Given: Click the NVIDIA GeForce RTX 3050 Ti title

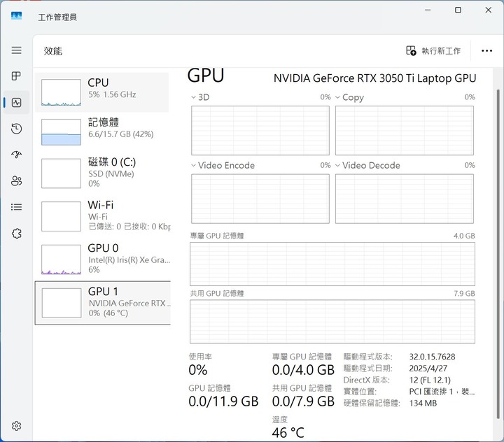Looking at the screenshot, I should tap(374, 78).
